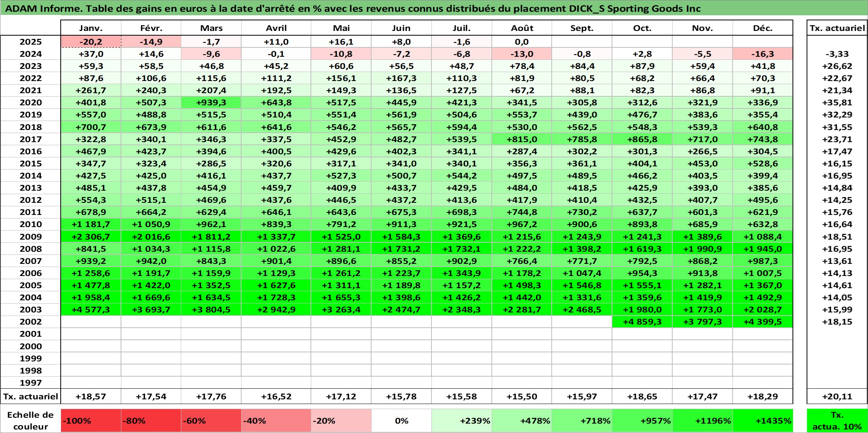Click cell value +1 958,4
The height and width of the screenshot is (433, 868).
click(x=91, y=298)
